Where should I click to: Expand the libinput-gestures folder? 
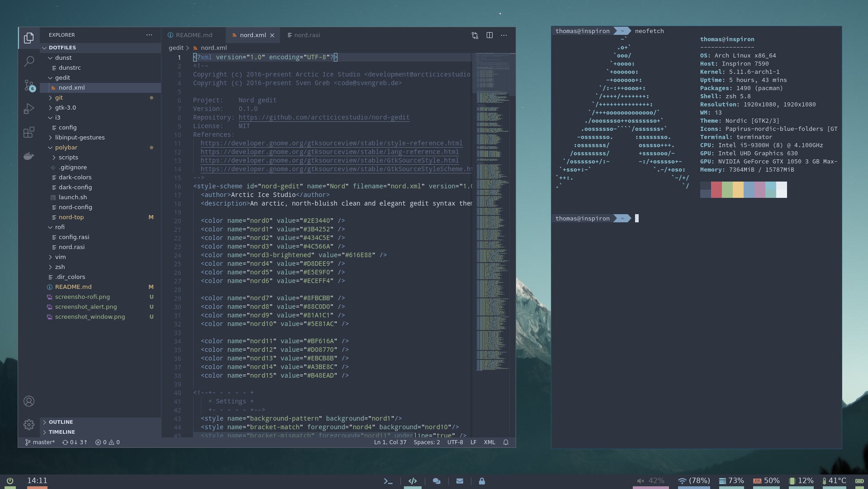(100, 137)
